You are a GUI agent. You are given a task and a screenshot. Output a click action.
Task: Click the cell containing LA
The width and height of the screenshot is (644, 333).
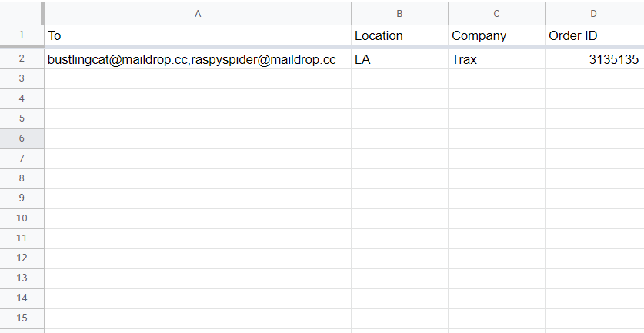point(399,59)
